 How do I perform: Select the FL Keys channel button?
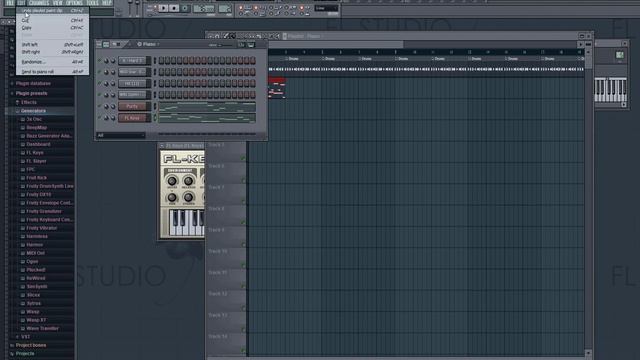click(132, 118)
